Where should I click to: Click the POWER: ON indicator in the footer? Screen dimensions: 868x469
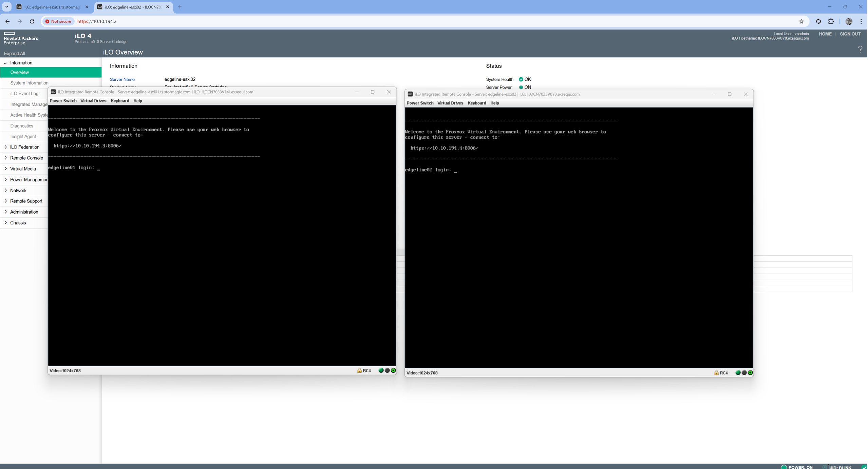click(x=797, y=467)
